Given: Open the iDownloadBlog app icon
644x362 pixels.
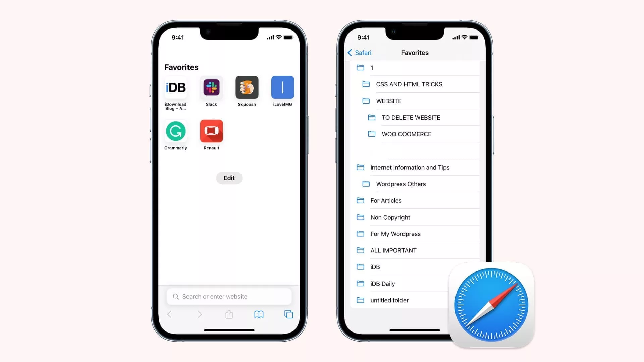Looking at the screenshot, I should 176,87.
